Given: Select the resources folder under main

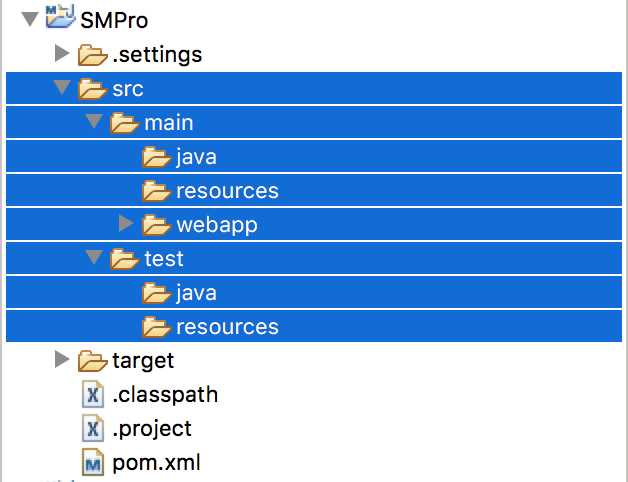Looking at the screenshot, I should [227, 191].
